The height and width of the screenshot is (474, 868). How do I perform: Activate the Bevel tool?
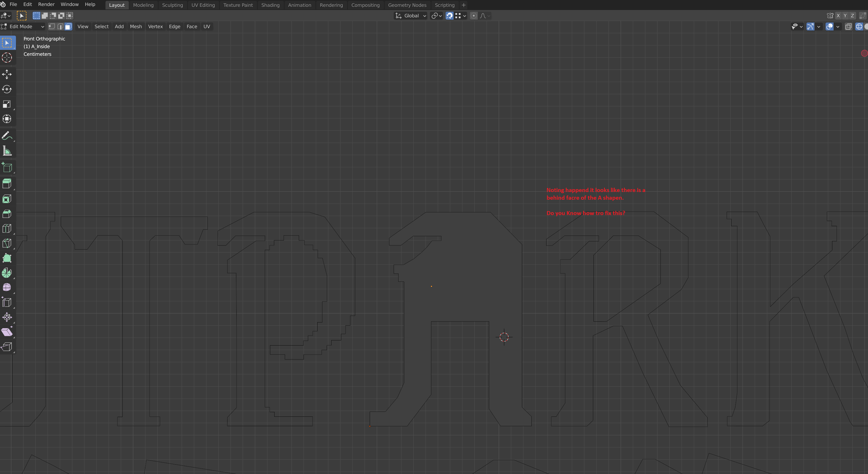(7, 214)
